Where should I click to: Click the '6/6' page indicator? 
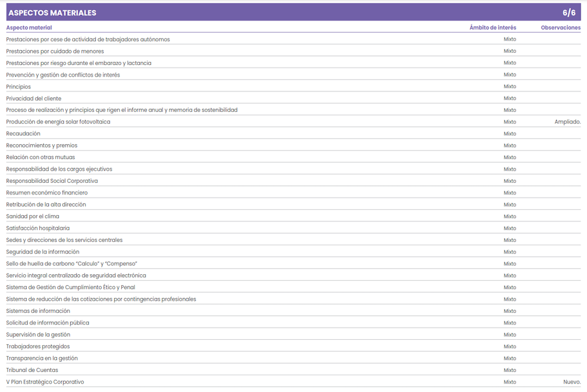[569, 13]
